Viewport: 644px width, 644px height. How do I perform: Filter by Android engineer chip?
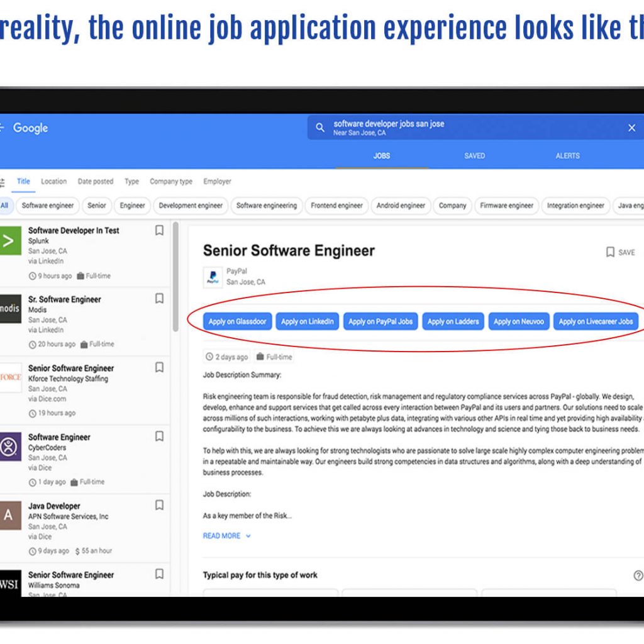pos(401,206)
